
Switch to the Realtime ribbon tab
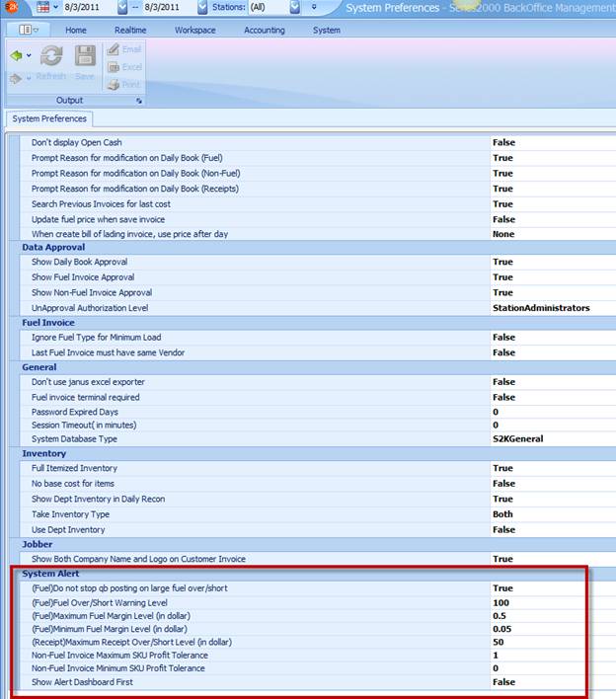pyautogui.click(x=130, y=30)
